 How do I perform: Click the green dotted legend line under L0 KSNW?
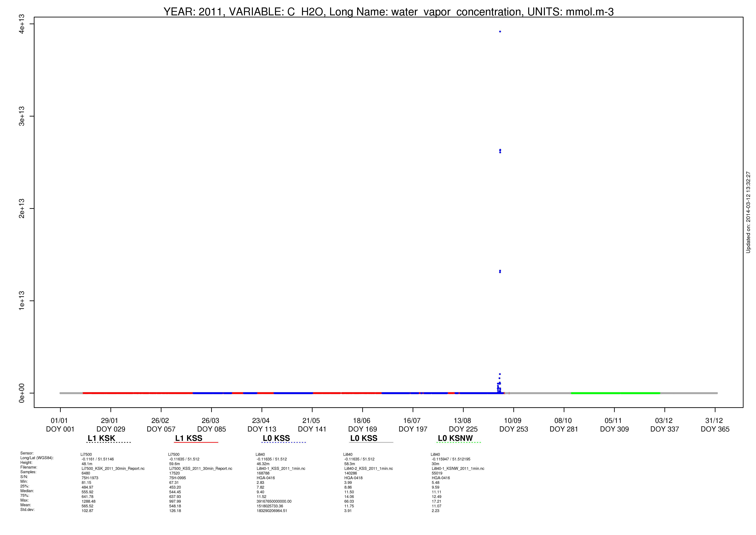pyautogui.click(x=459, y=442)
